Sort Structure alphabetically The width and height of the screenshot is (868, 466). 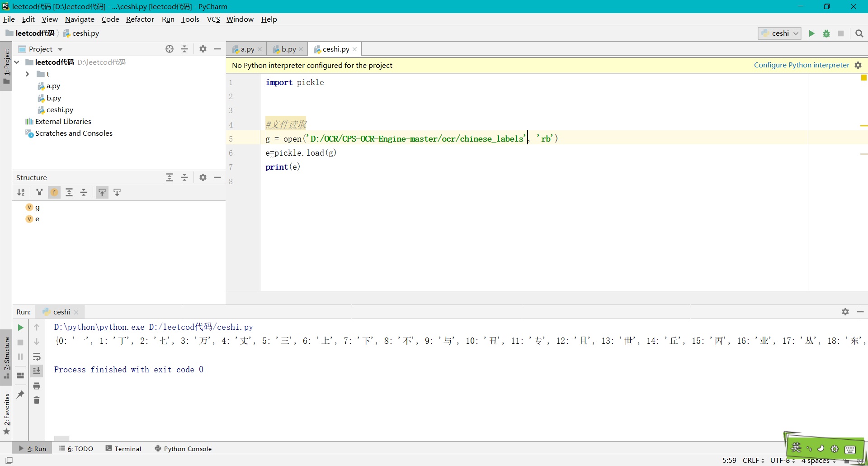21,192
